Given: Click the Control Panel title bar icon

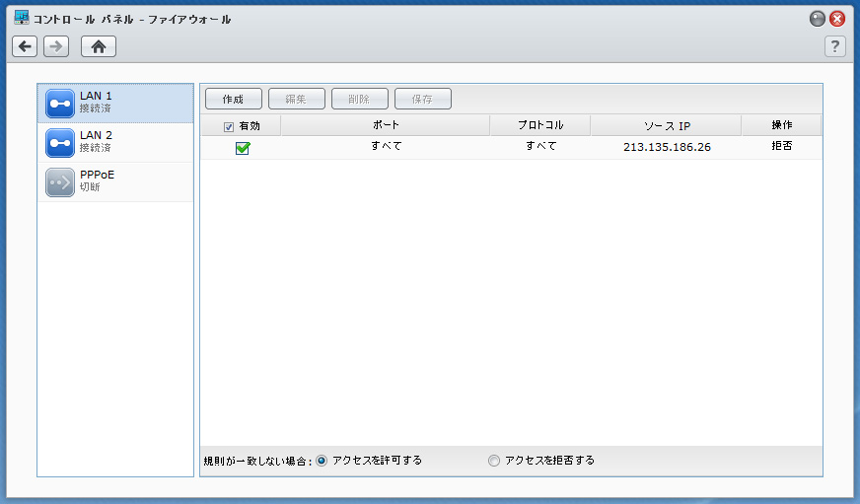Looking at the screenshot, I should [22, 18].
